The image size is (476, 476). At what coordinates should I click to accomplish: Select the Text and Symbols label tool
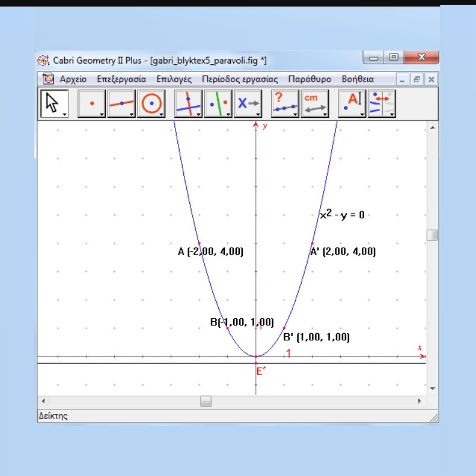pyautogui.click(x=352, y=103)
